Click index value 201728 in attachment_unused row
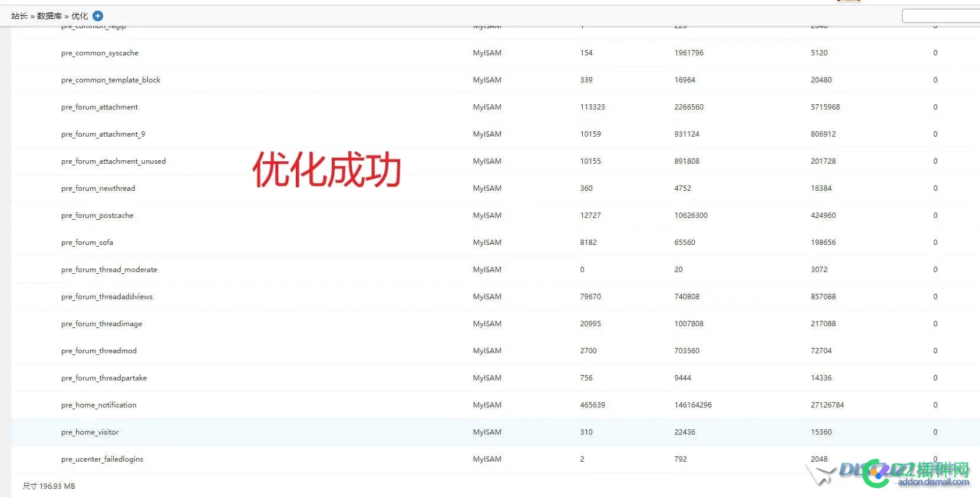The image size is (980, 497). coord(823,161)
